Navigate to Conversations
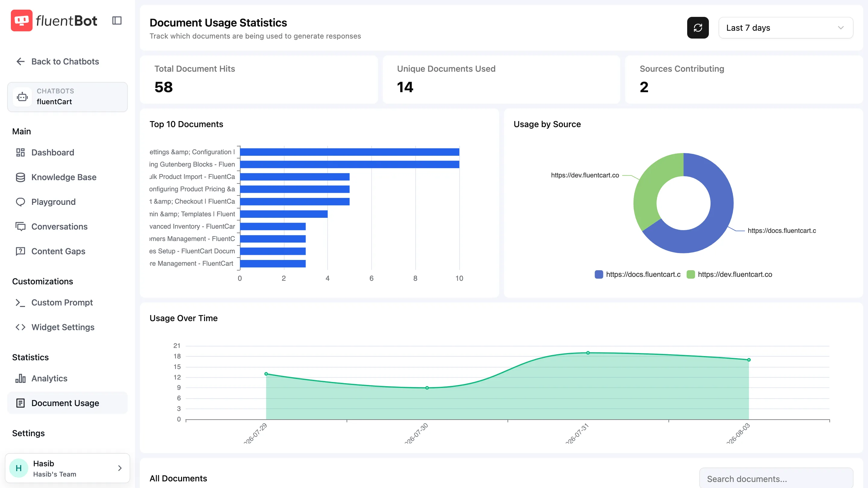 pyautogui.click(x=68, y=227)
